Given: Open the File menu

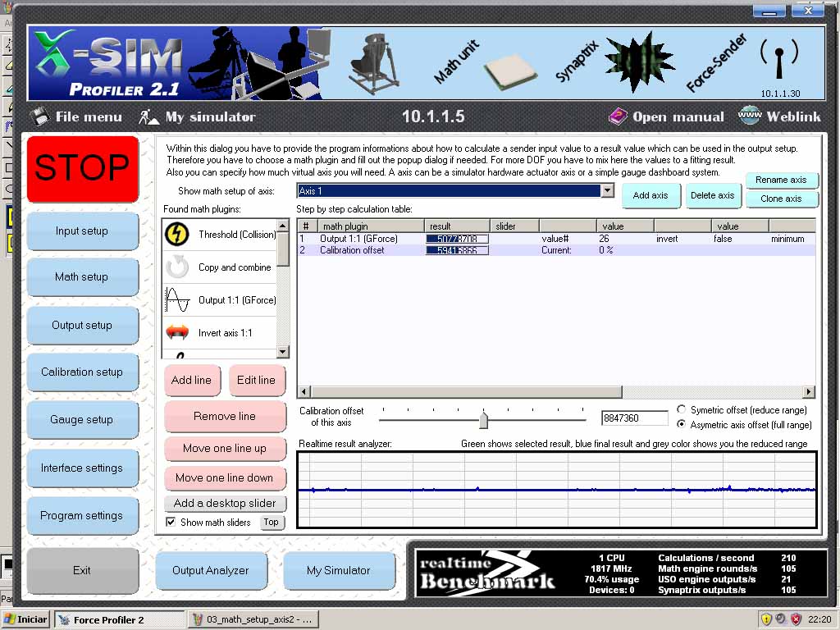Looking at the screenshot, I should coord(77,116).
